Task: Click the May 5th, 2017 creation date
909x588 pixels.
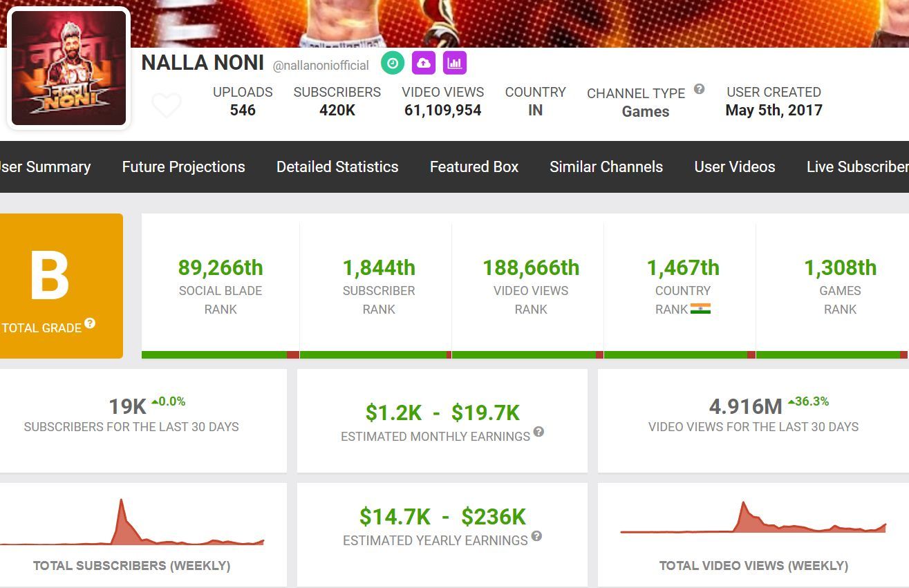Action: point(774,111)
